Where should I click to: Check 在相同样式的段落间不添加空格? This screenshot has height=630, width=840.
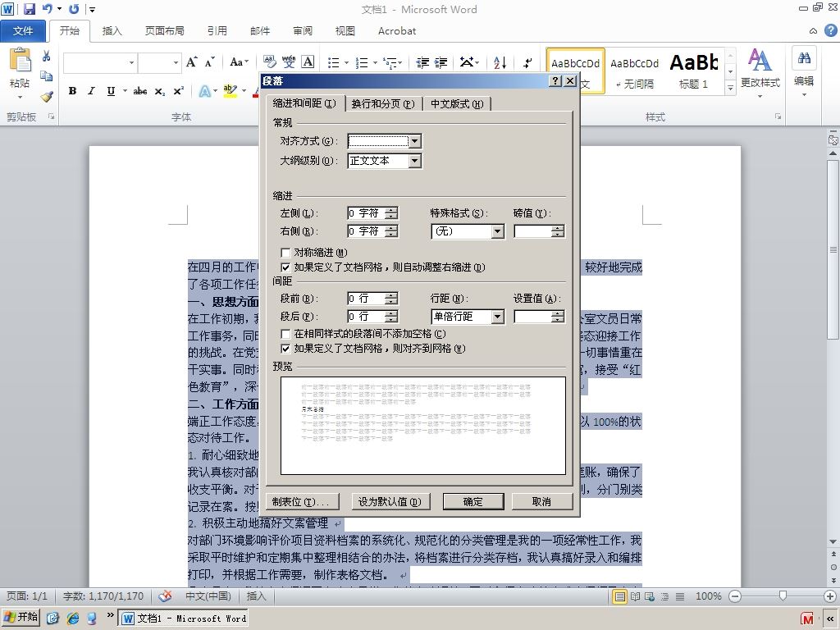[x=285, y=334]
